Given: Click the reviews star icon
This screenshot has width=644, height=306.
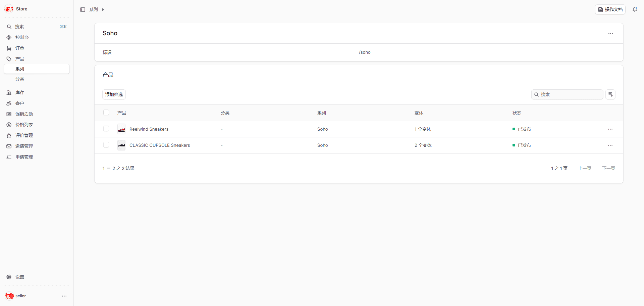Looking at the screenshot, I should (x=9, y=135).
